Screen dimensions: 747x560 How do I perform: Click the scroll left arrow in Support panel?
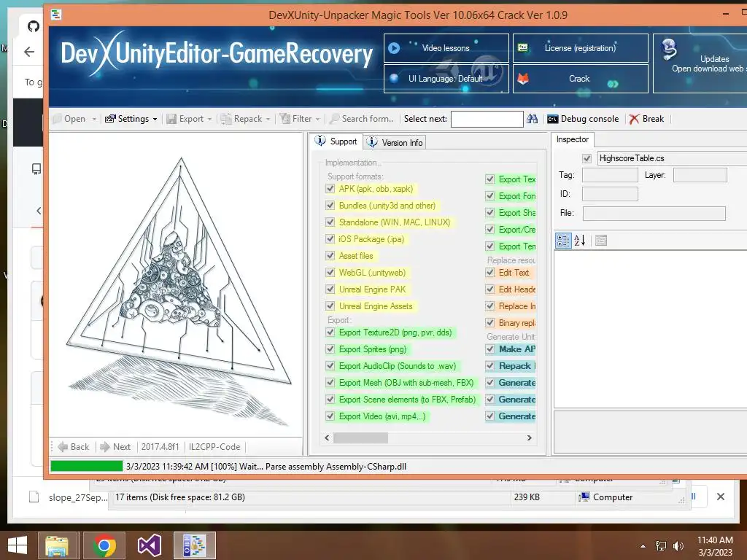coord(327,437)
